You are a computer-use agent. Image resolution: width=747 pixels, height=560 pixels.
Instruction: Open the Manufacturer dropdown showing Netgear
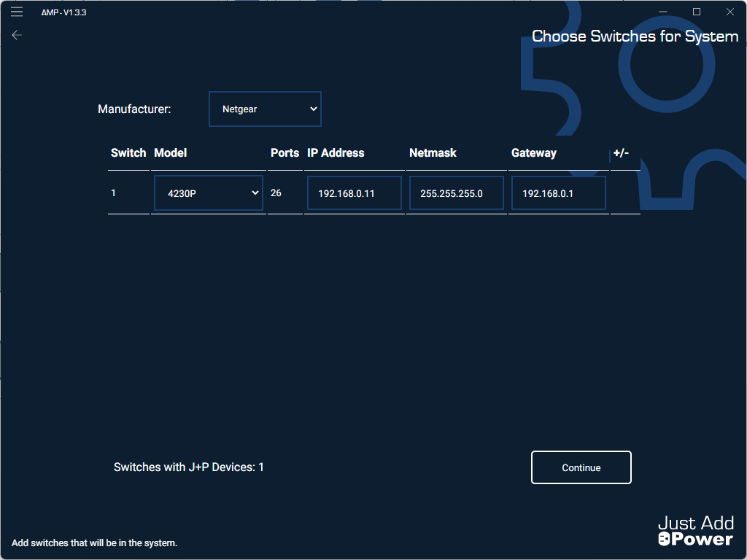[x=265, y=109]
